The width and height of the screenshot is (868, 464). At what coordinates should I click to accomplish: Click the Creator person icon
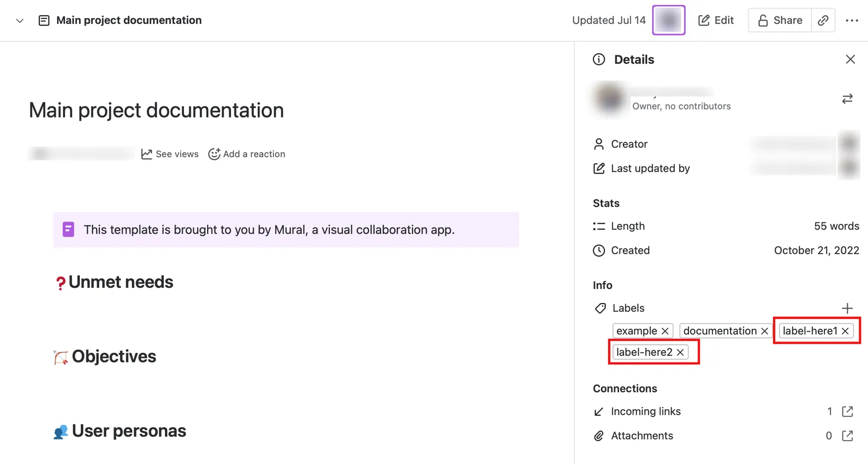598,144
